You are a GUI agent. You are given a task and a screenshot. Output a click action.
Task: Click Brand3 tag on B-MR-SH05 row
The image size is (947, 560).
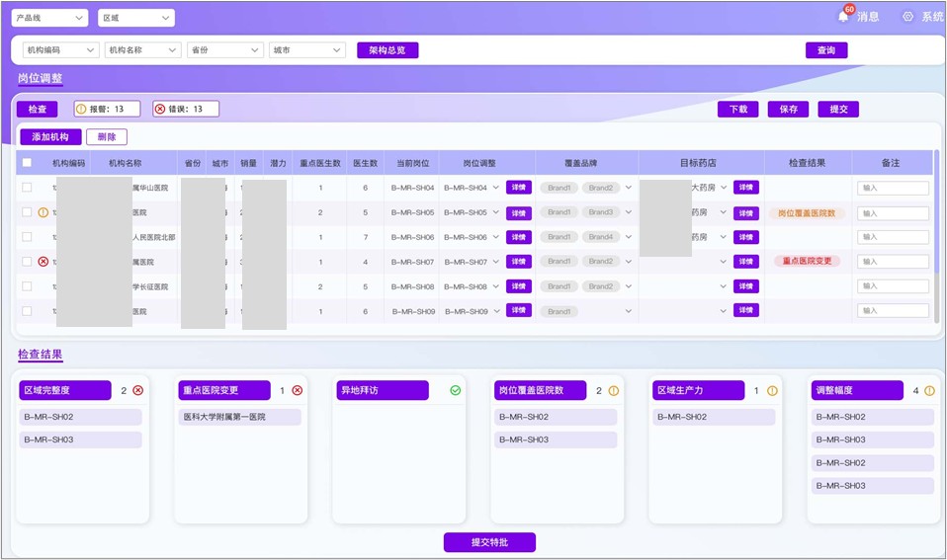pos(600,212)
